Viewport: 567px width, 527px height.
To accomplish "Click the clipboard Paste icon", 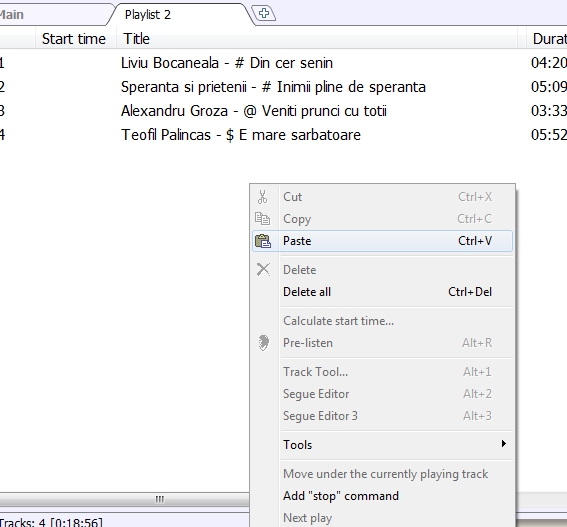I will [263, 241].
